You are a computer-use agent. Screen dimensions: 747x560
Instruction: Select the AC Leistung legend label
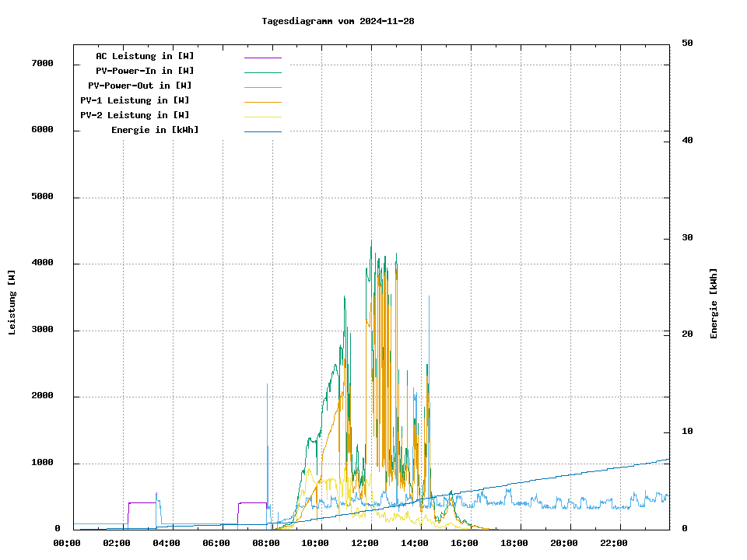pyautogui.click(x=145, y=56)
